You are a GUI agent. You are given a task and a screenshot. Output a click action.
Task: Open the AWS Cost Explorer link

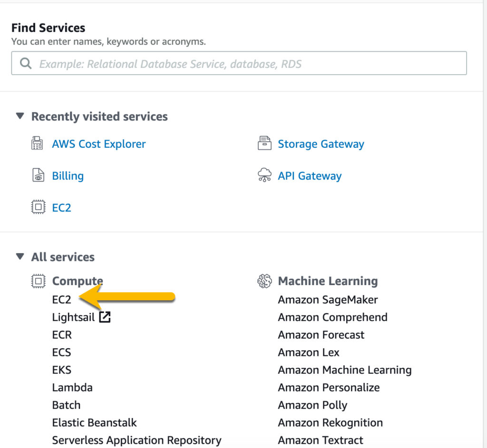(99, 144)
